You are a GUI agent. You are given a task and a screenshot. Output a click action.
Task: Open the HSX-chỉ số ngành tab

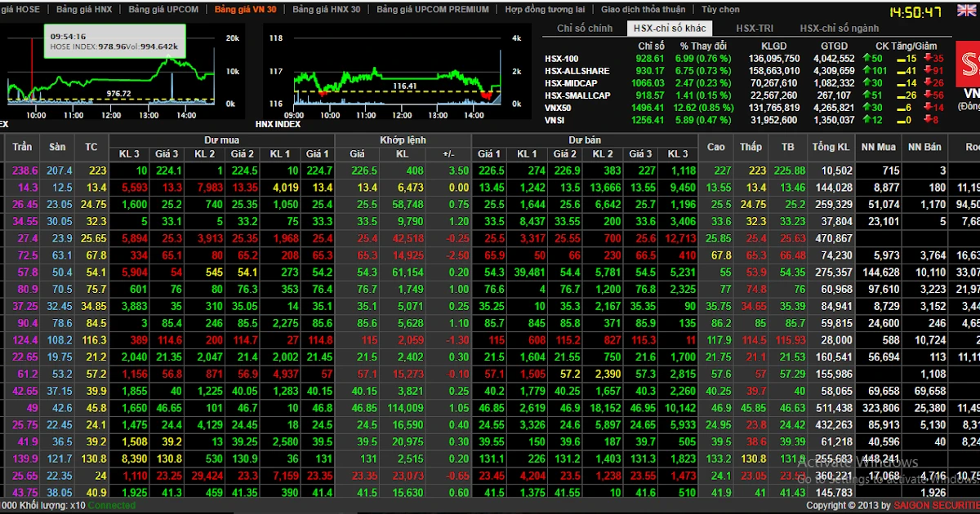840,28
